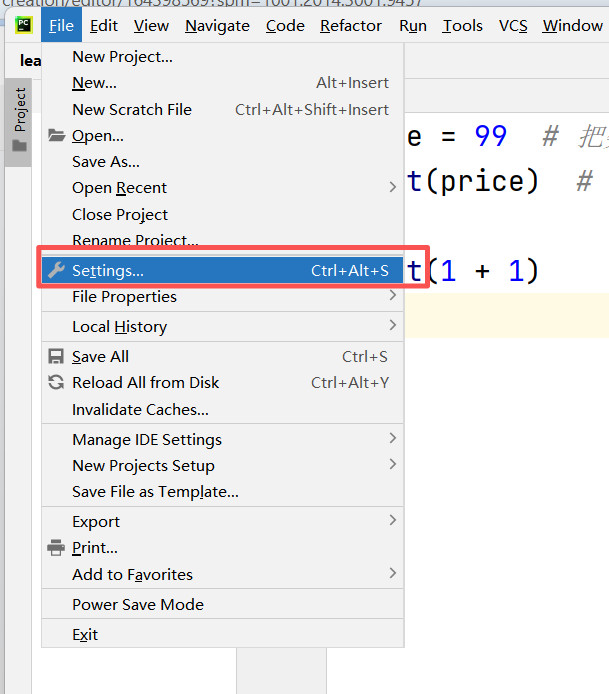Image resolution: width=609 pixels, height=694 pixels.
Task: Expand the Manage IDE Settings submenu arrow
Action: 393,439
